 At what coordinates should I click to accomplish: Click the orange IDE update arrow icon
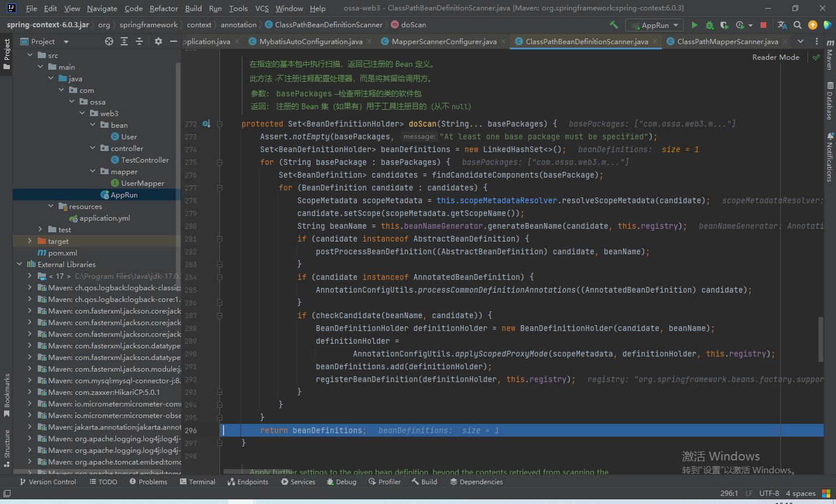click(x=813, y=25)
